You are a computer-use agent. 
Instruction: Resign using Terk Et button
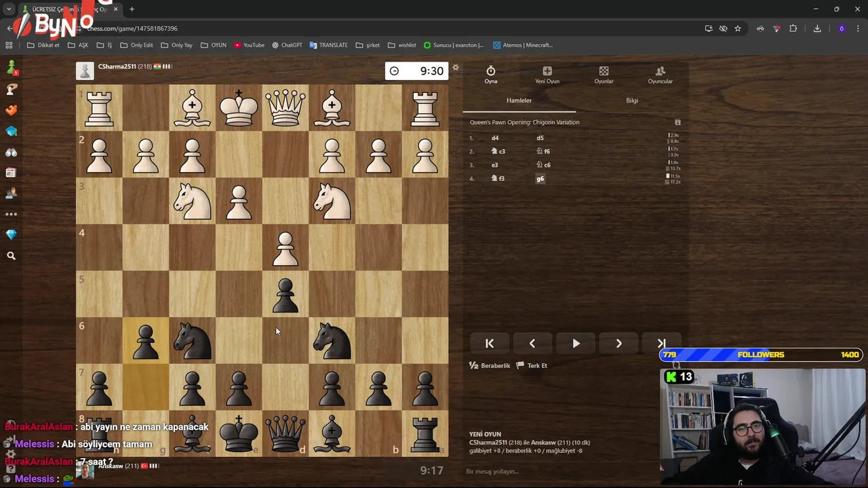pyautogui.click(x=532, y=365)
